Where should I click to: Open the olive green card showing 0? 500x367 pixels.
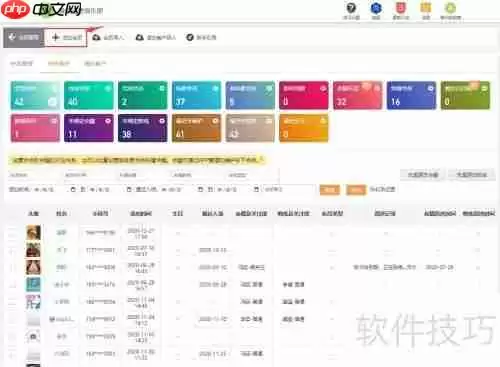coord(465,95)
